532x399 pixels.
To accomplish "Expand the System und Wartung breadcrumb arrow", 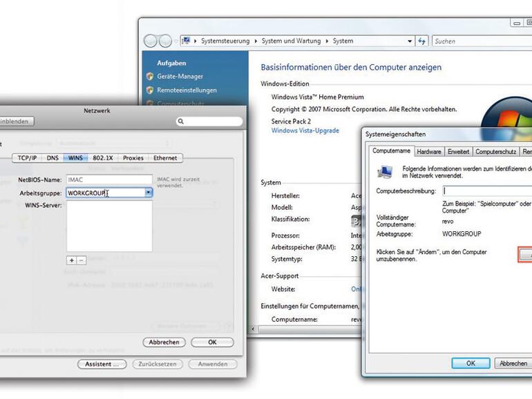I will click(327, 41).
